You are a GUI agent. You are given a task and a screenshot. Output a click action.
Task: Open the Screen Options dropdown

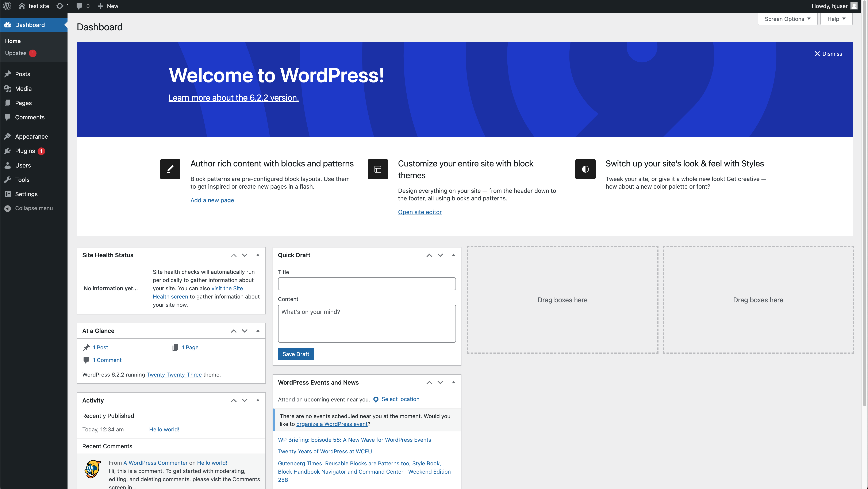point(787,19)
